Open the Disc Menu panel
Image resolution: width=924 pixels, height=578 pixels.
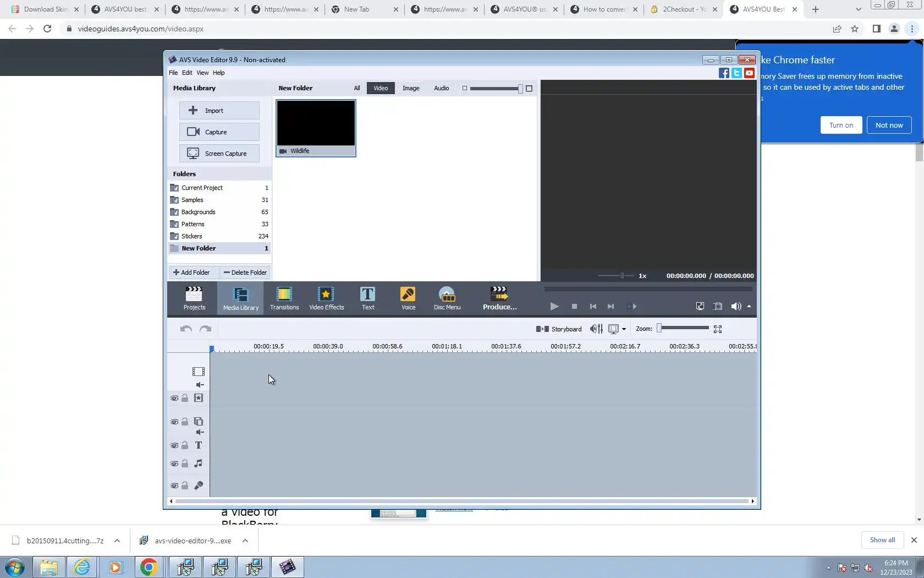tap(447, 298)
